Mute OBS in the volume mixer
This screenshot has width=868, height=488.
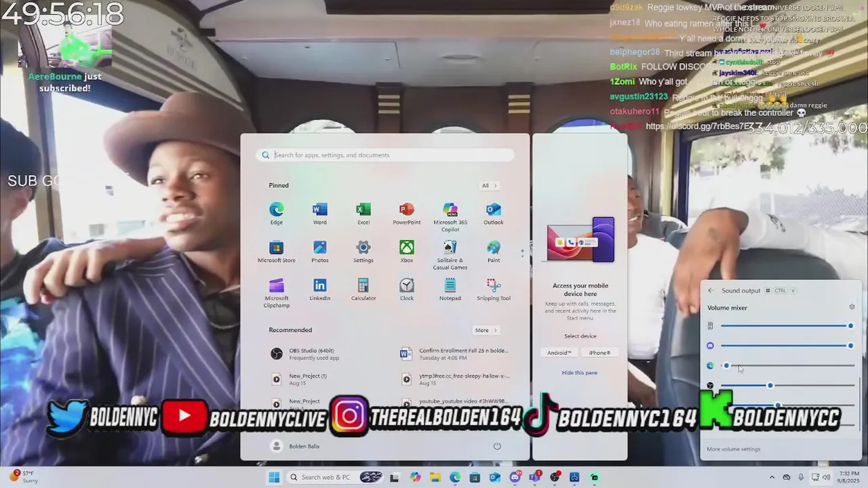point(710,385)
